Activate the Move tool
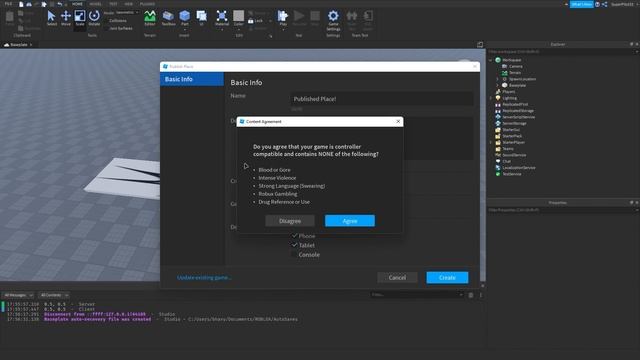 pos(66,18)
